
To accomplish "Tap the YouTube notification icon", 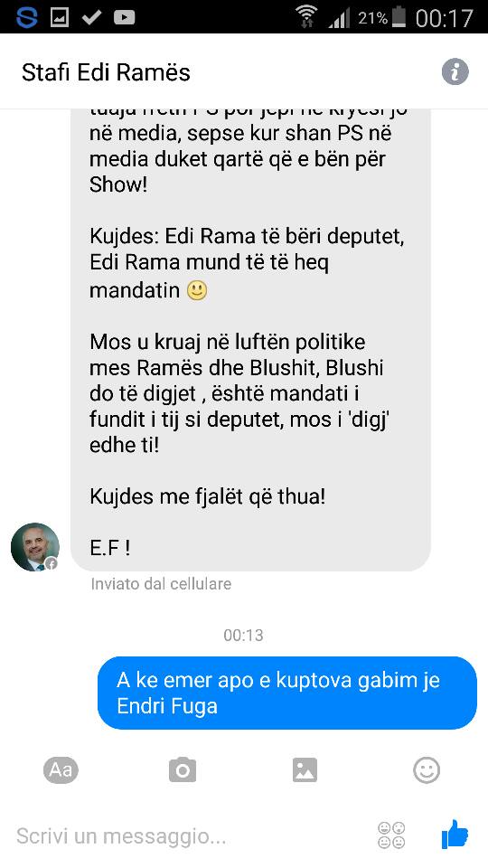I will (124, 18).
